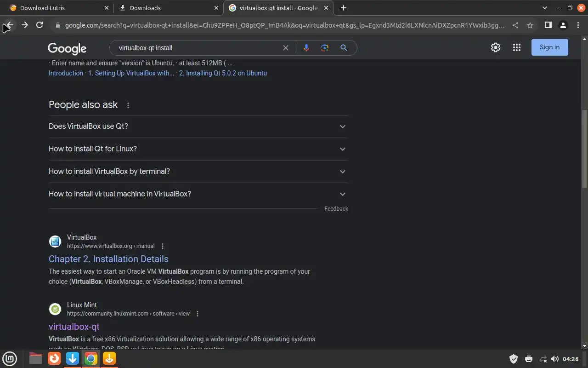The height and width of the screenshot is (368, 588).
Task: Expand "How to install VirtualBox by terminal?"
Action: [x=198, y=172]
